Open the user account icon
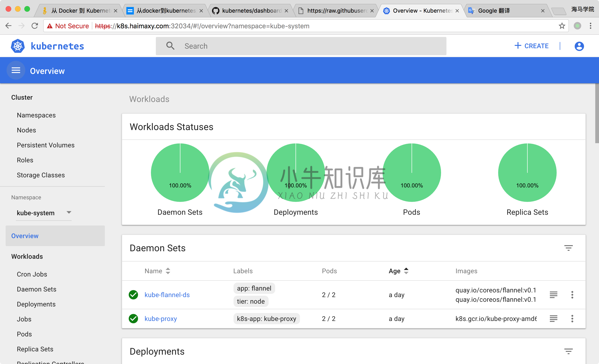The width and height of the screenshot is (599, 364). pyautogui.click(x=579, y=46)
